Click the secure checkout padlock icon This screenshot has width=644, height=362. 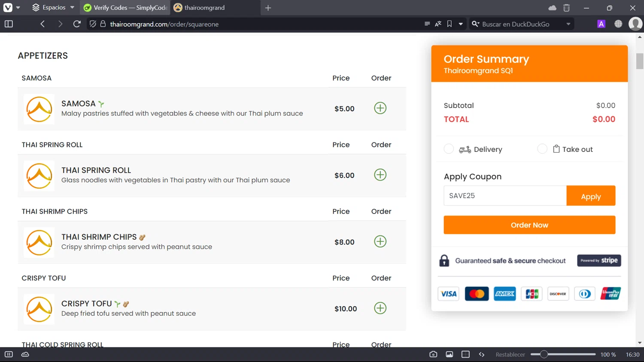coord(444,260)
